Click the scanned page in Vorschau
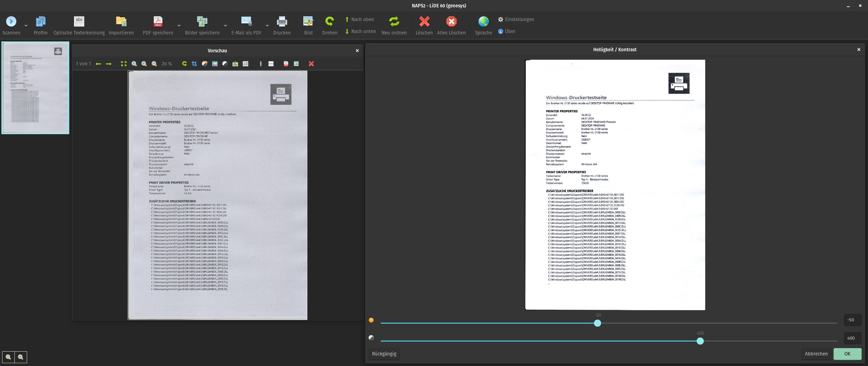The height and width of the screenshot is (366, 868). click(x=218, y=195)
